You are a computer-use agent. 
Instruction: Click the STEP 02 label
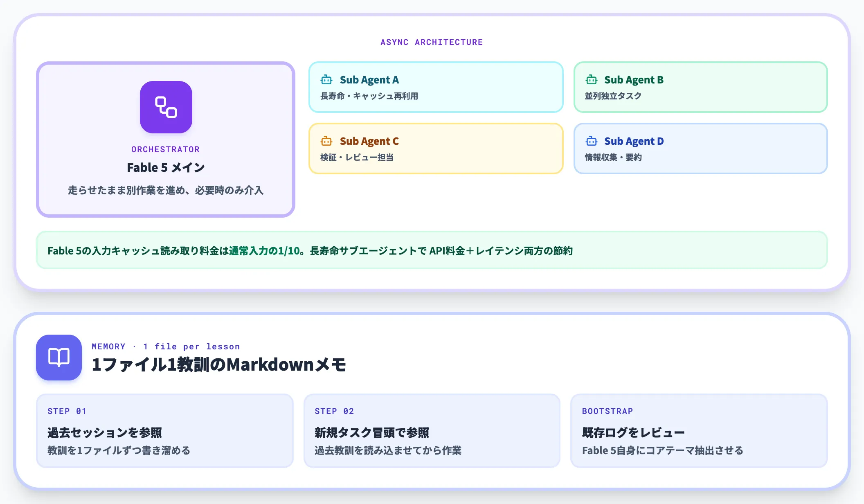tap(334, 411)
